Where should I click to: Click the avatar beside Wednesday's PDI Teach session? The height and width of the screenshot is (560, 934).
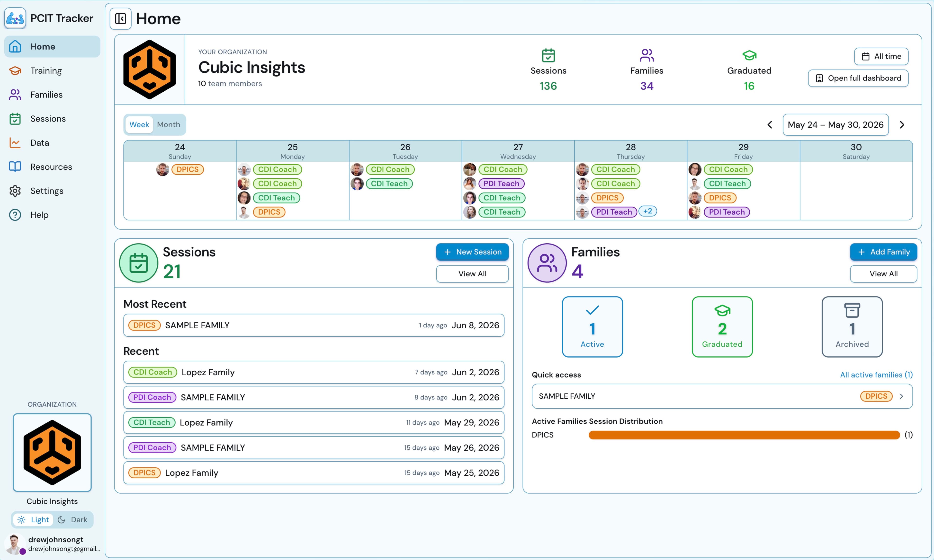click(470, 184)
